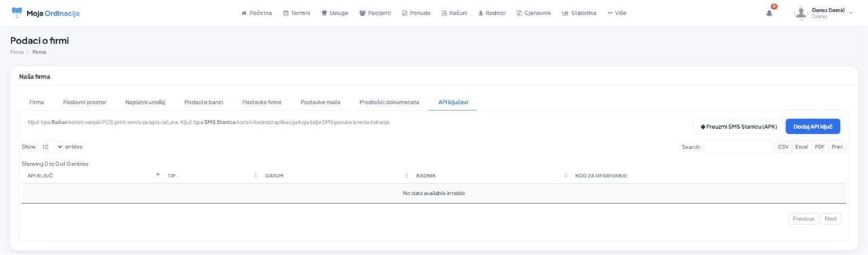The image size is (868, 255).
Task: Switch to the Firma tab
Action: 37,102
